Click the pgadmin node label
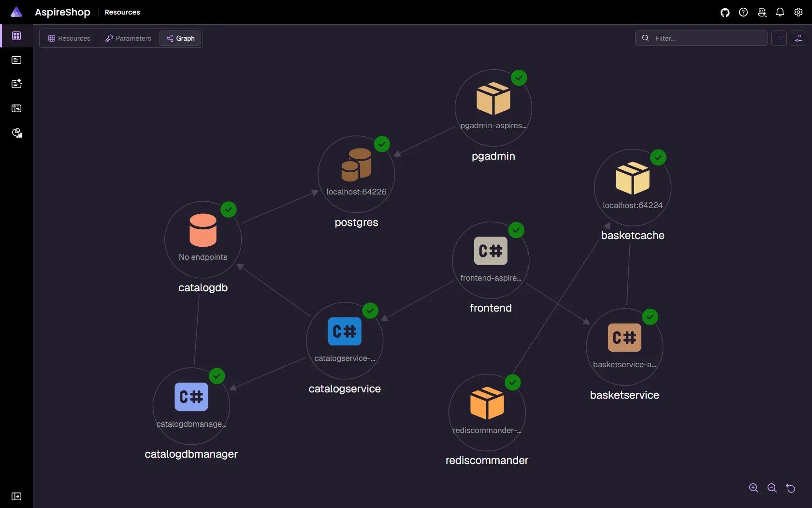This screenshot has height=508, width=812. (x=493, y=156)
